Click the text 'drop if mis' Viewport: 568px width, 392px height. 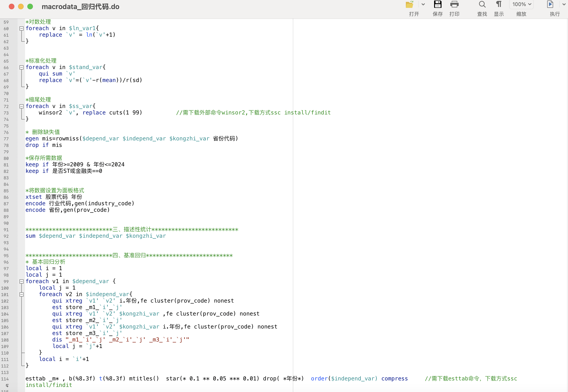pos(44,145)
